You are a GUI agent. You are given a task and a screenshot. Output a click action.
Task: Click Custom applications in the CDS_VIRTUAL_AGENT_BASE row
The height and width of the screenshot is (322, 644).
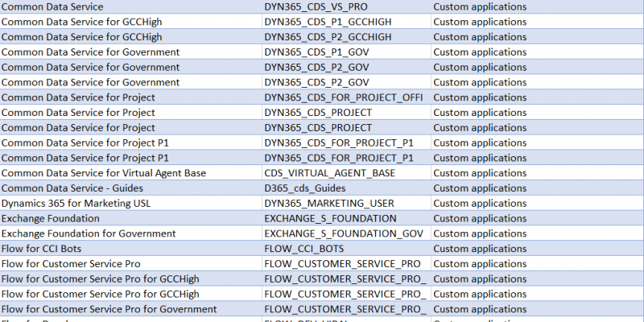pos(537,173)
